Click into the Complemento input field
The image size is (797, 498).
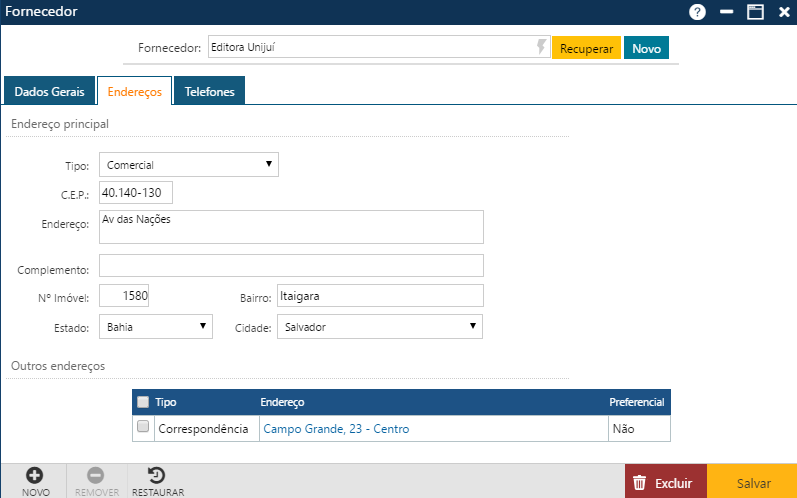pyautogui.click(x=291, y=265)
